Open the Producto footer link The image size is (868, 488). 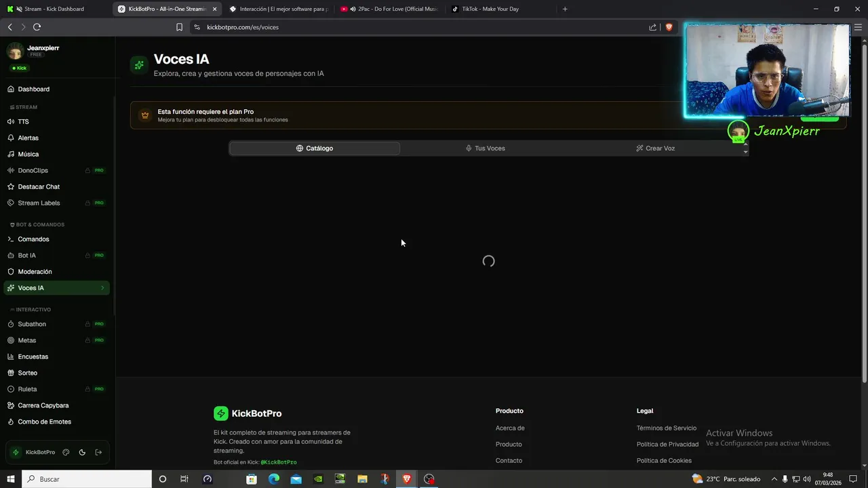click(509, 445)
